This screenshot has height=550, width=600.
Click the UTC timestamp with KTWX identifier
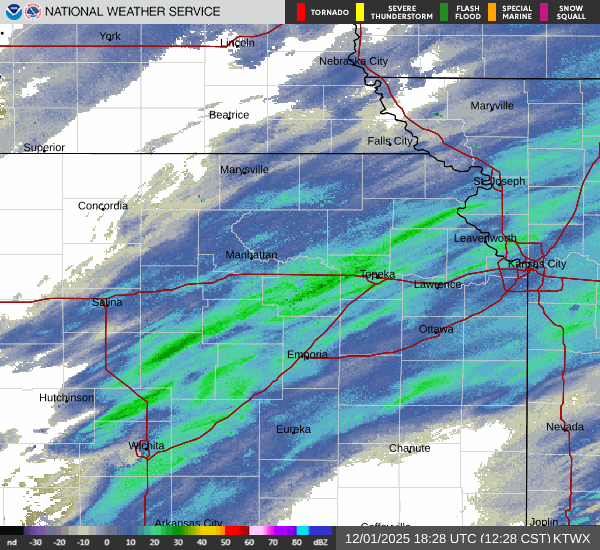pos(467,538)
